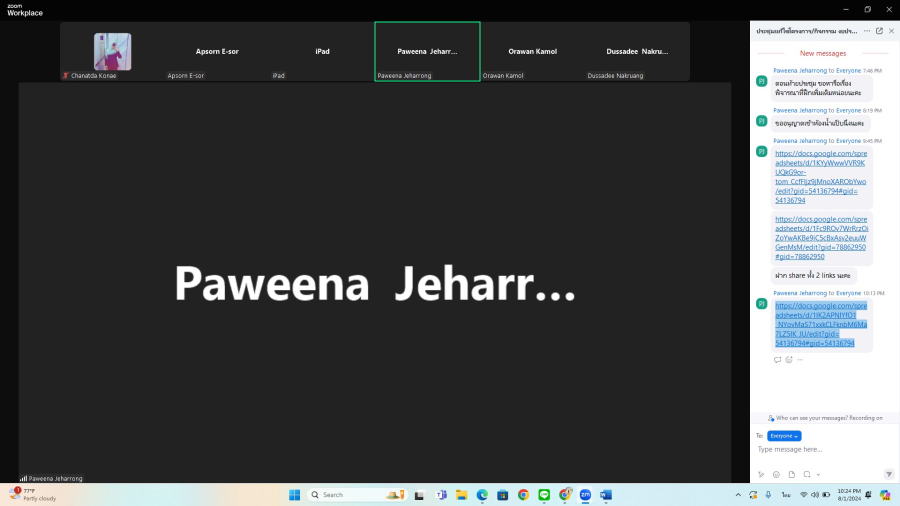Click the Zoom icon in the taskbar
Viewport: 900px width, 506px height.
[x=585, y=495]
